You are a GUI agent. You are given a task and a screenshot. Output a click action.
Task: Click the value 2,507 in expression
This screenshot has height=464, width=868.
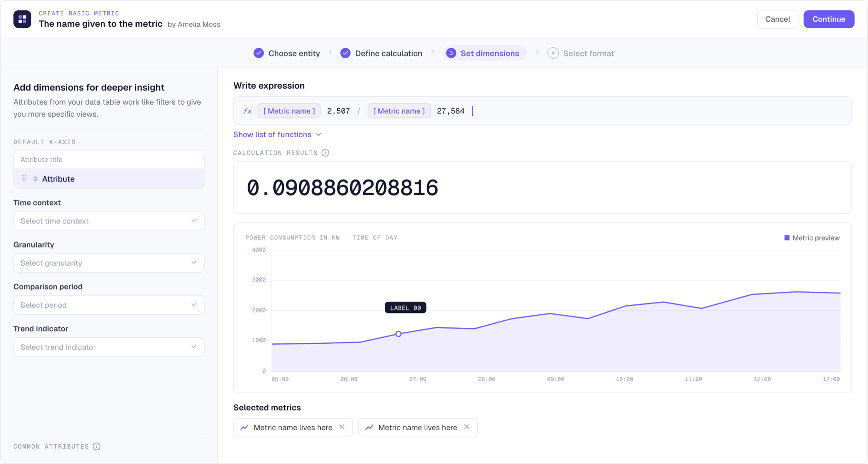coord(339,111)
